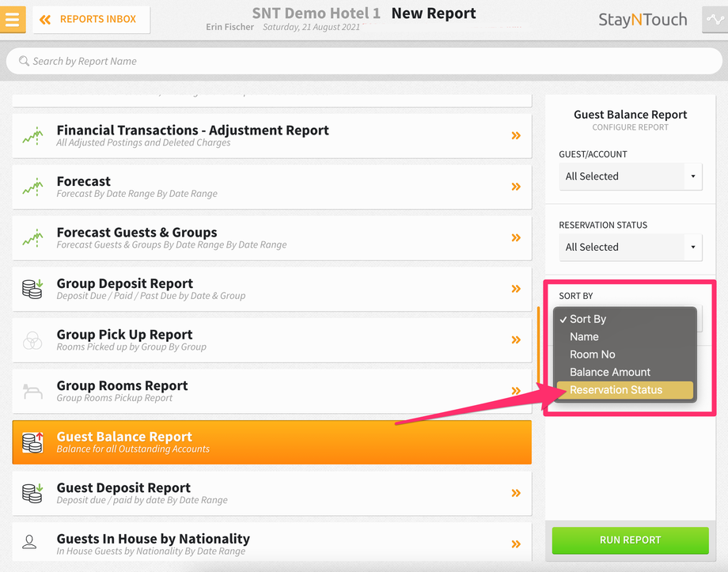Click the Configure Report label
This screenshot has width=728, height=572.
pyautogui.click(x=630, y=127)
